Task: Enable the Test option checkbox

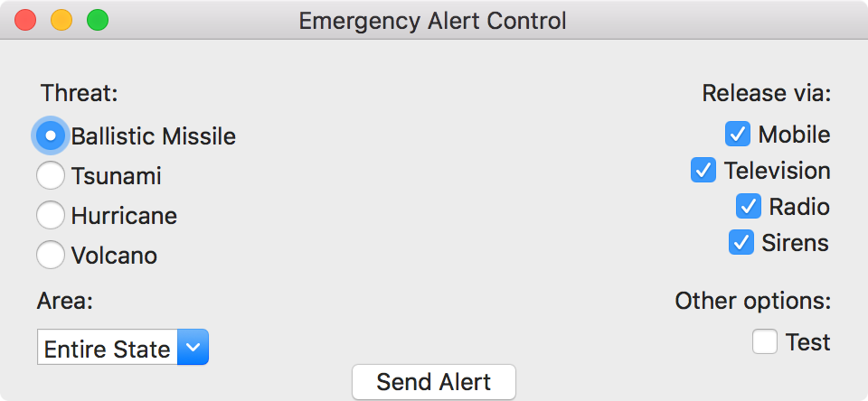Action: click(x=765, y=341)
